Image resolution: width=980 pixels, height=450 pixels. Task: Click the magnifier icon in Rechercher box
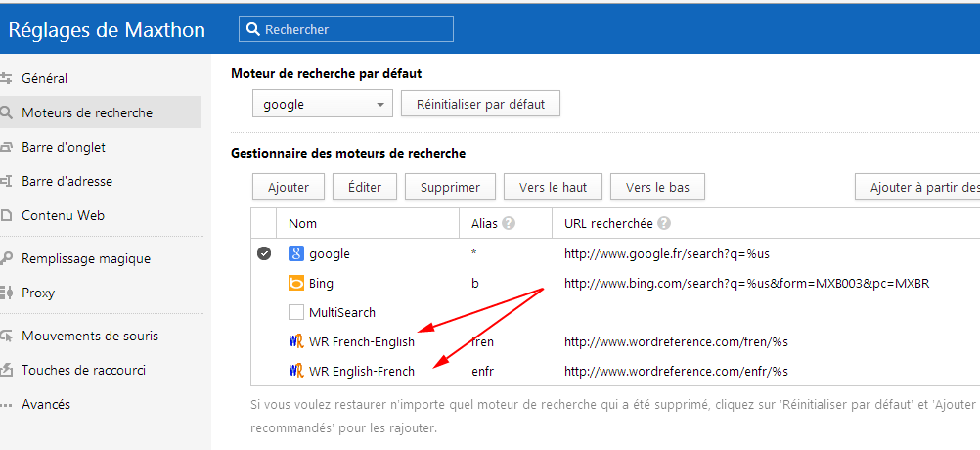coord(252,29)
